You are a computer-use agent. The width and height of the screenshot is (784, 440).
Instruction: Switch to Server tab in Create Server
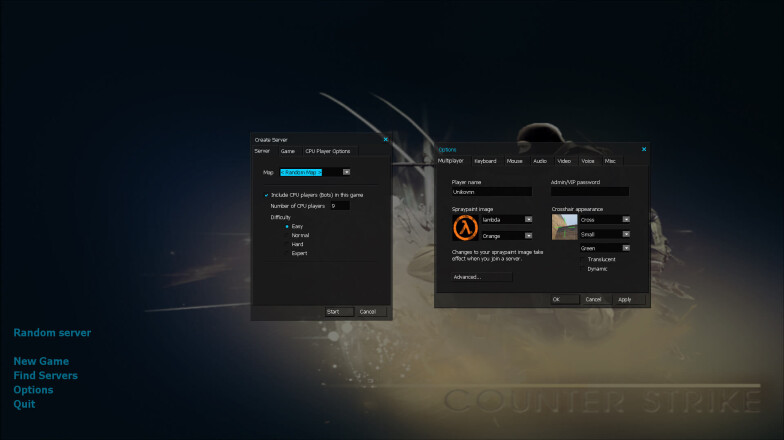[x=262, y=151]
